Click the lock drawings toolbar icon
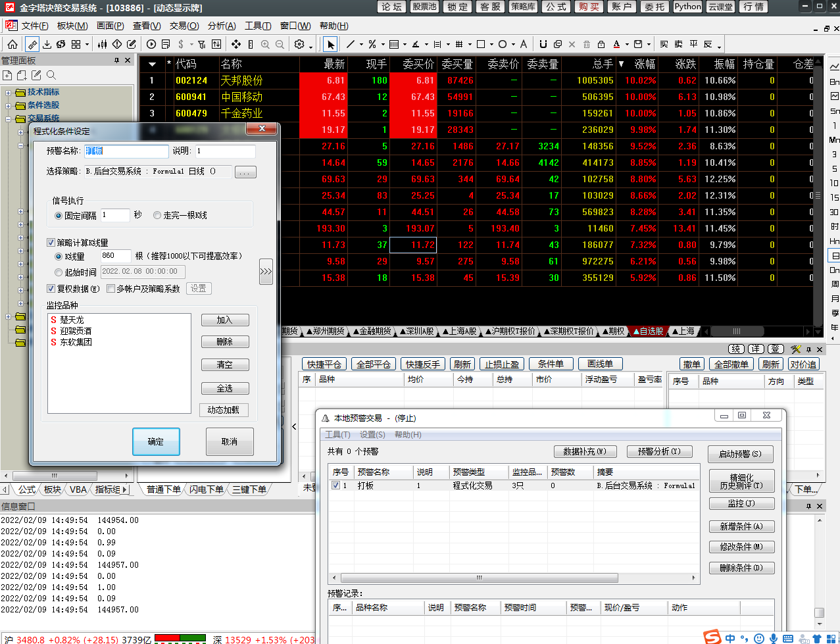Viewport: 840px width, 644px height. tap(601, 44)
